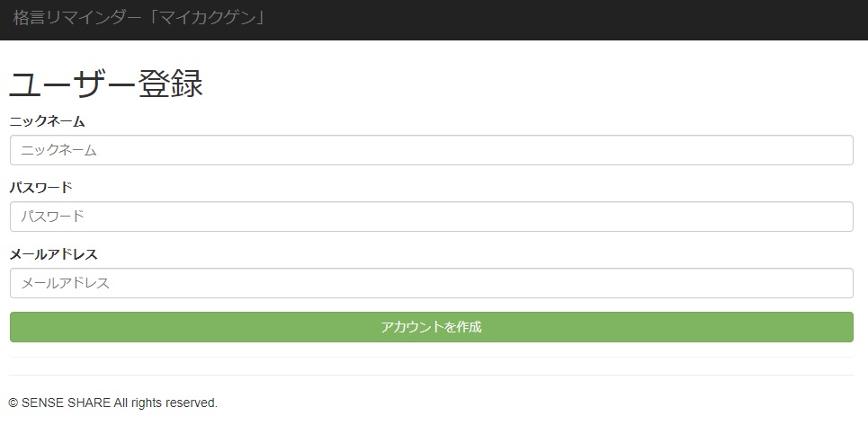Select the gray パスワード placeholder text

52,216
